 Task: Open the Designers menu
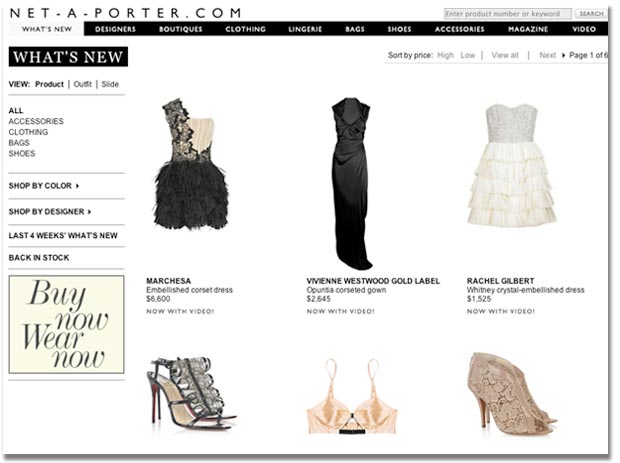click(115, 29)
